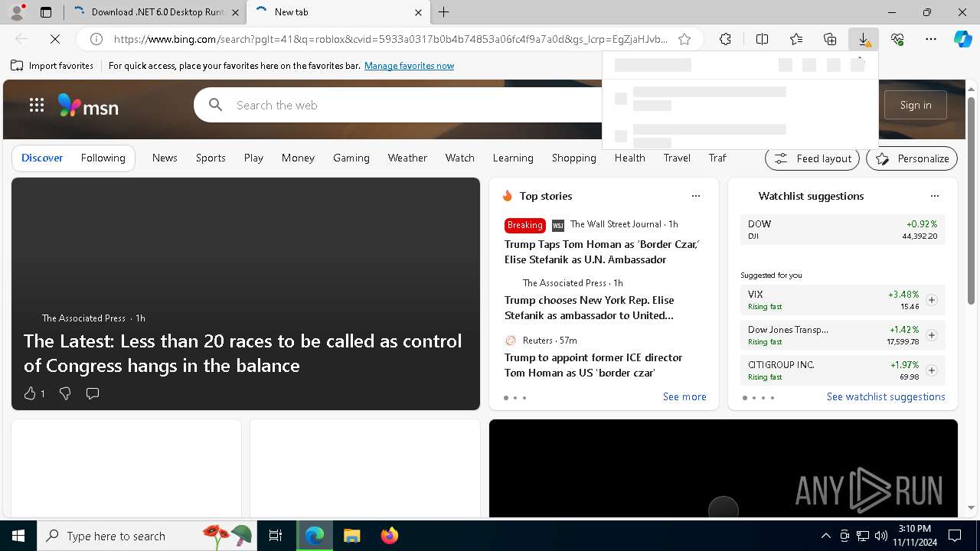Open the Edge profile icon
The image size is (980, 551).
tap(17, 12)
